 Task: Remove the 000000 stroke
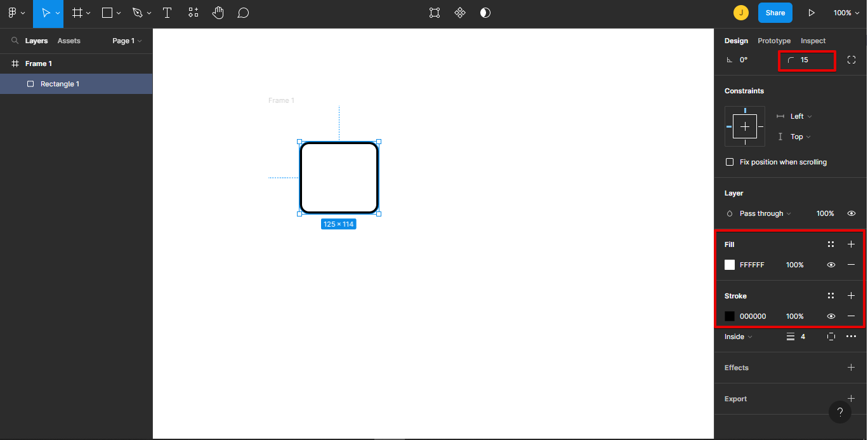(851, 316)
